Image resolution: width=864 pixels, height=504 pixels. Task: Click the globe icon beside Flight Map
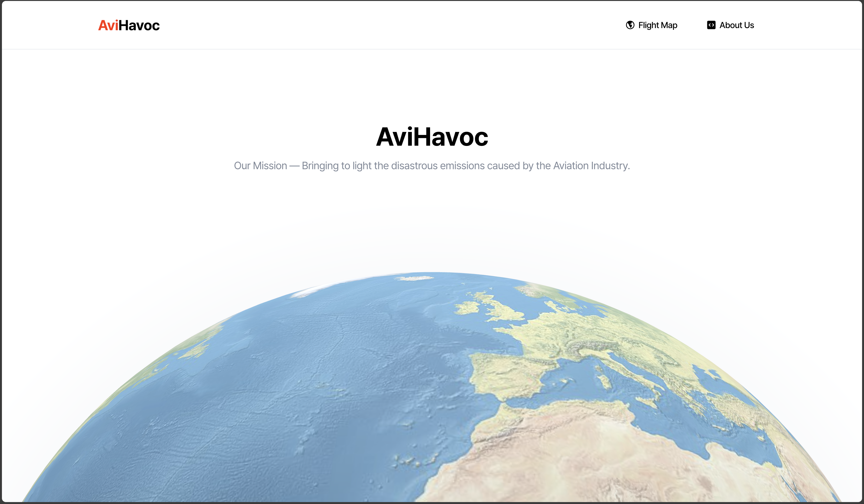tap(630, 25)
